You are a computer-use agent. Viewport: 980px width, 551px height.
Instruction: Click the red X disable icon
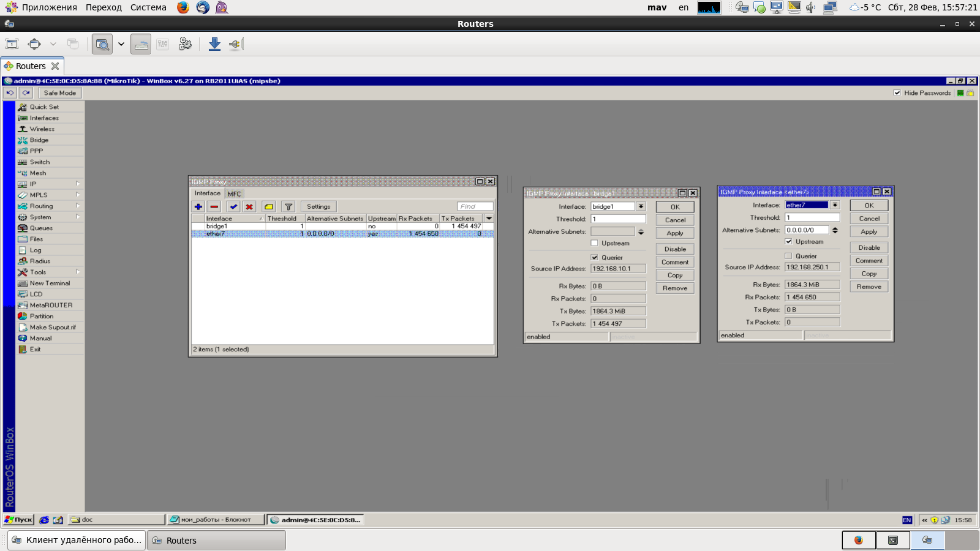249,207
